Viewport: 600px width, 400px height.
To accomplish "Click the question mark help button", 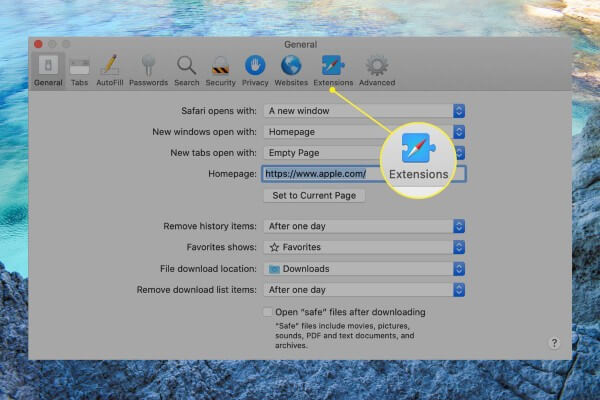I will click(x=554, y=343).
